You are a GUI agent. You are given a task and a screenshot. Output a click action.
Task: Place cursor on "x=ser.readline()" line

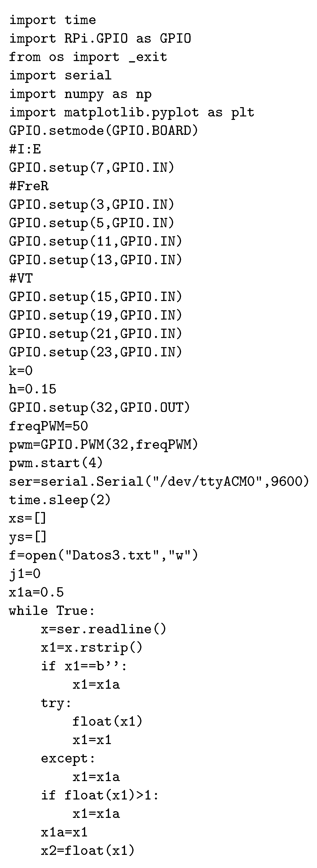[x=104, y=629]
